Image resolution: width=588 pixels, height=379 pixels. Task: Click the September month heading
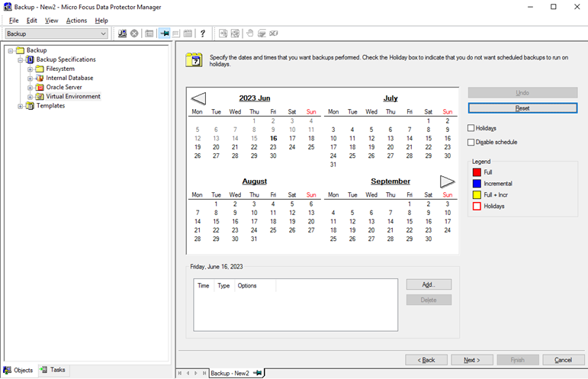click(x=390, y=181)
